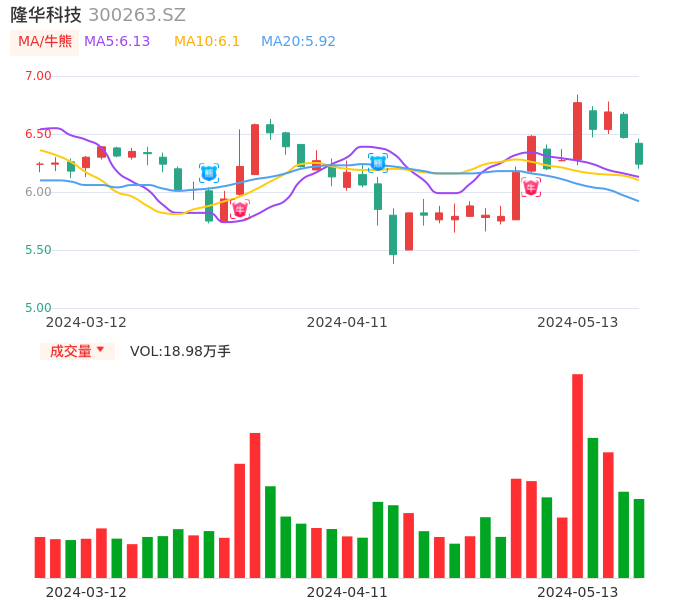Click the 7.00 price axis label
Image resolution: width=686 pixels, height=606 pixels.
[x=38, y=76]
